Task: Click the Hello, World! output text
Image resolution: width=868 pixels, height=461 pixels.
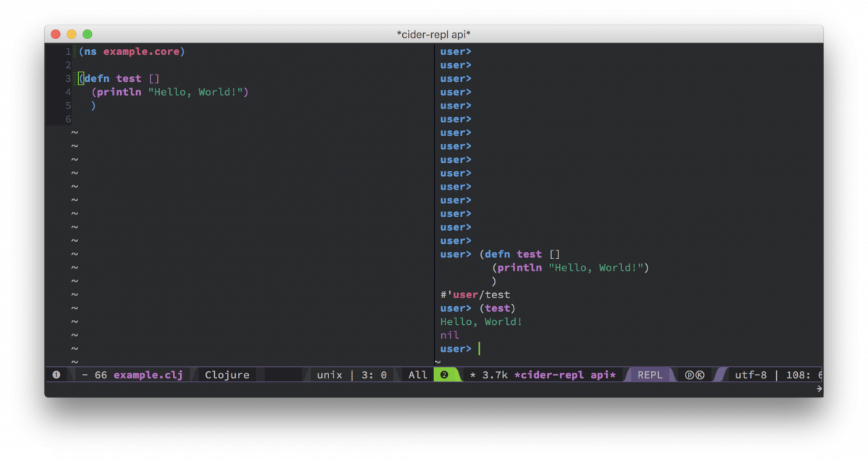Action: pyautogui.click(x=481, y=321)
